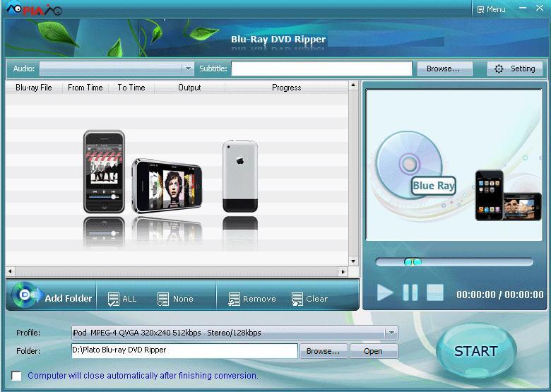Click the output Folder path field
551x392 pixels.
(184, 351)
